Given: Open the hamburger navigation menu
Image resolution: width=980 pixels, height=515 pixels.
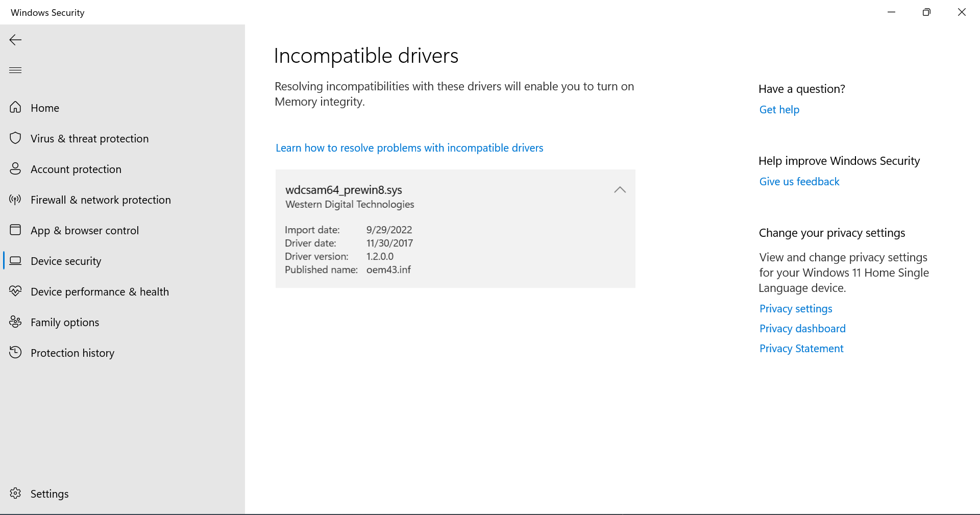Looking at the screenshot, I should pos(15,70).
